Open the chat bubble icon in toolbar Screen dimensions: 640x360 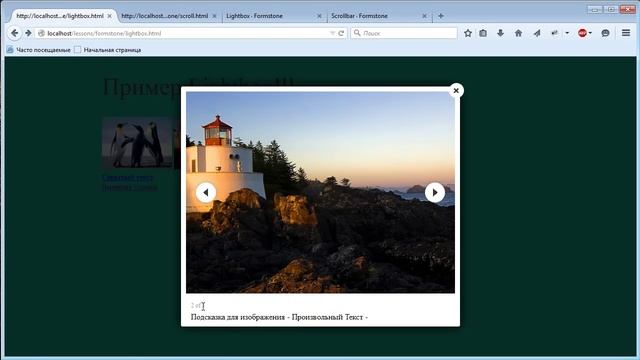605,33
